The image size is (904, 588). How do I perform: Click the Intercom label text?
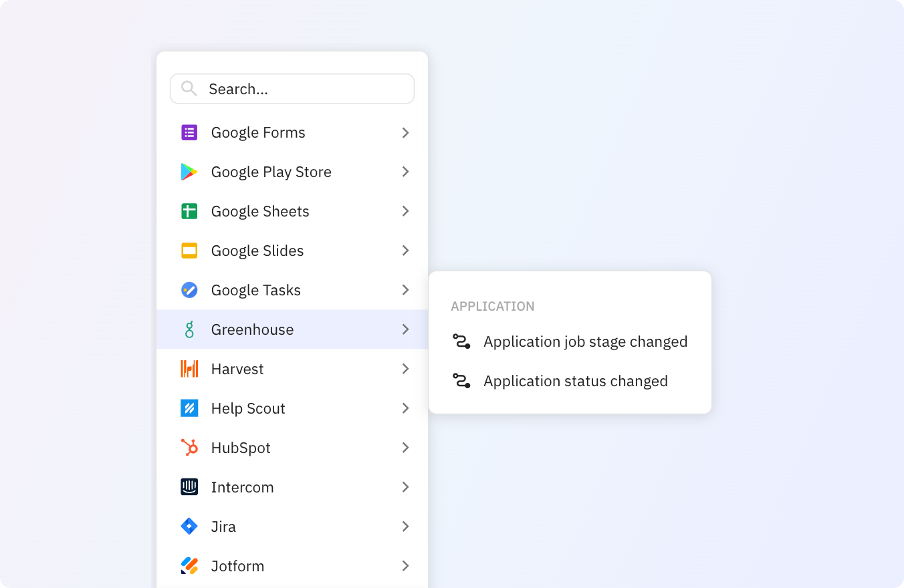(243, 487)
